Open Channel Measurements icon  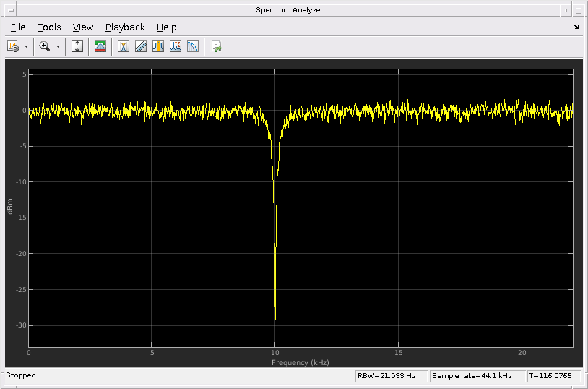tap(158, 46)
